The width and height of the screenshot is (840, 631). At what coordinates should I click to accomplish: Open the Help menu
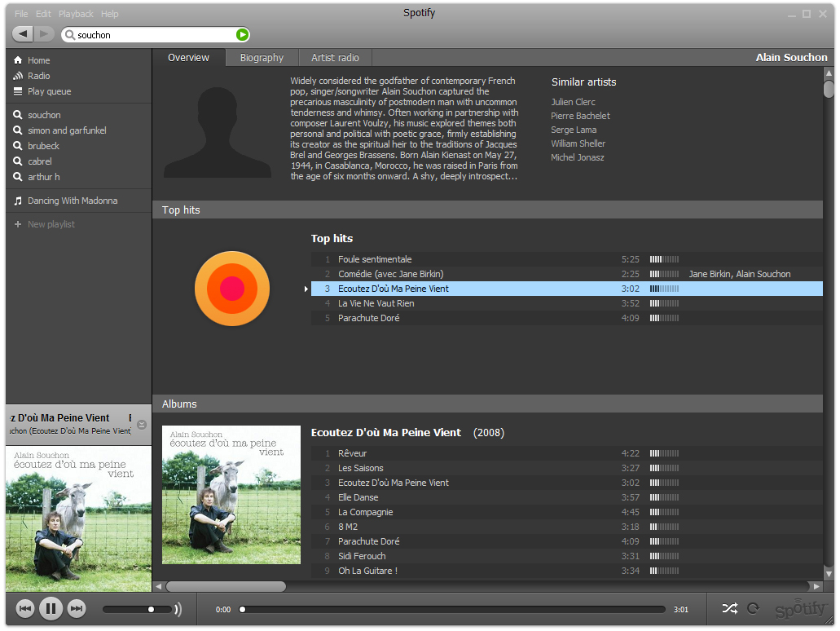110,14
